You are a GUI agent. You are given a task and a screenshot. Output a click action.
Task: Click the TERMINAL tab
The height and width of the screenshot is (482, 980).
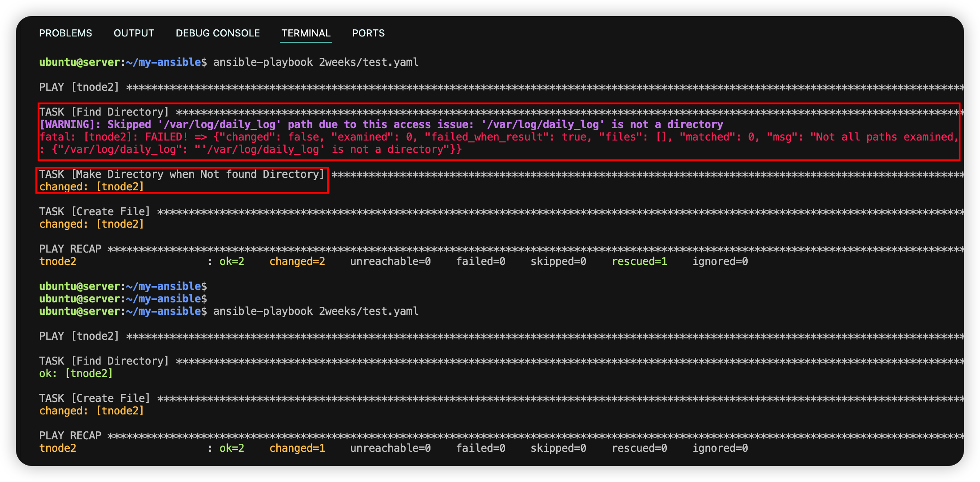[x=306, y=33]
